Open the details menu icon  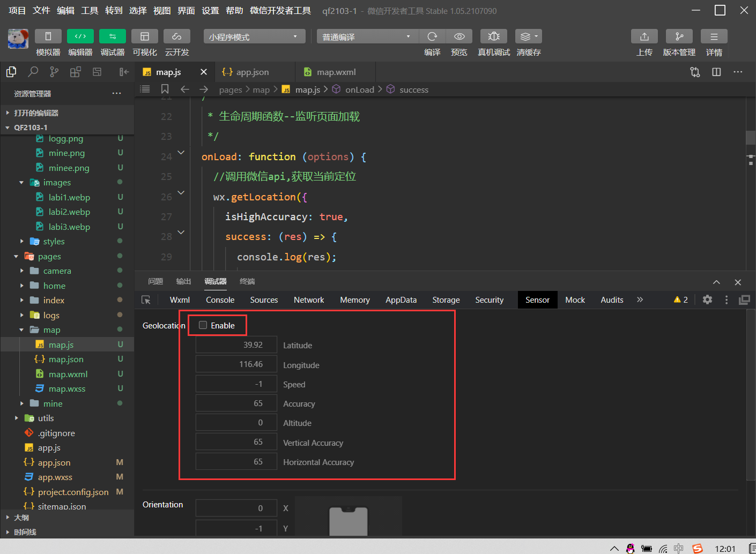(714, 36)
